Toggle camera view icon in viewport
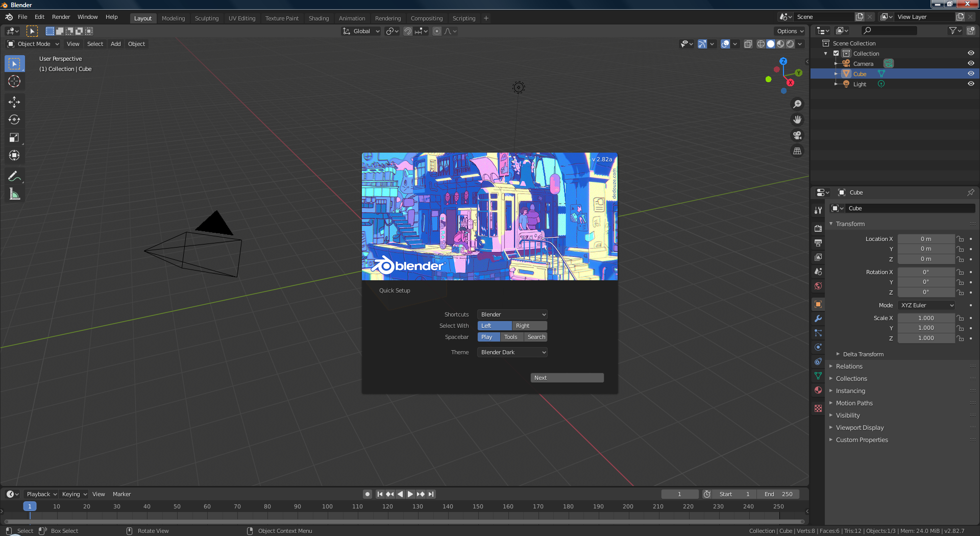Image resolution: width=980 pixels, height=536 pixels. pyautogui.click(x=797, y=135)
